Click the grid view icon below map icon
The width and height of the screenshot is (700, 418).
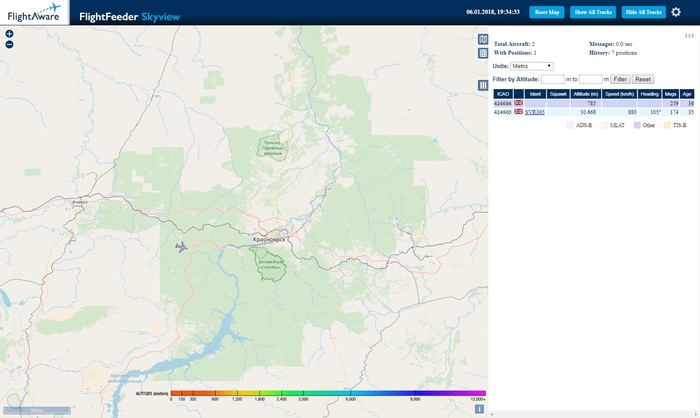coord(483,53)
